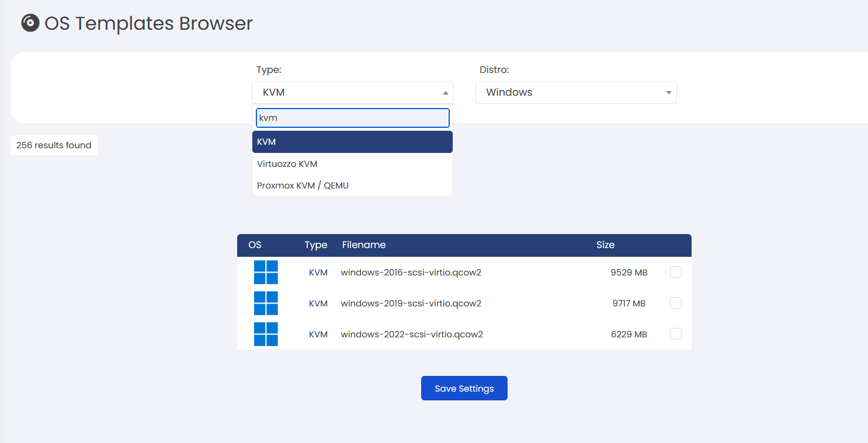Screen dimensions: 868x443
Task: Click Windows logo in windows-2016 row
Action: [x=266, y=273]
